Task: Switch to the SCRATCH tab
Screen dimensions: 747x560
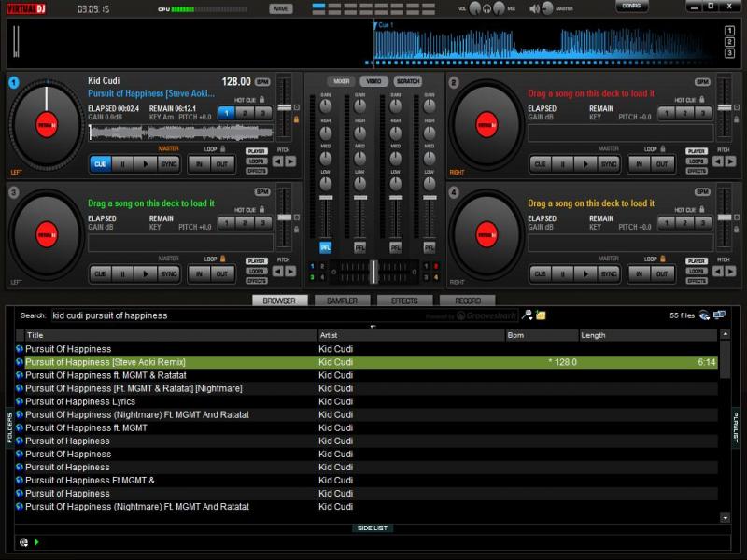Action: coord(408,81)
